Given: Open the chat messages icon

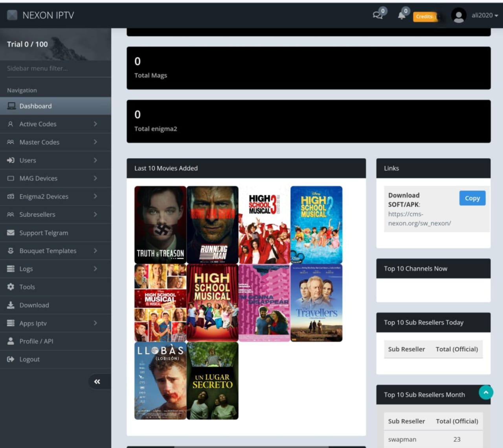Looking at the screenshot, I should pos(378,15).
